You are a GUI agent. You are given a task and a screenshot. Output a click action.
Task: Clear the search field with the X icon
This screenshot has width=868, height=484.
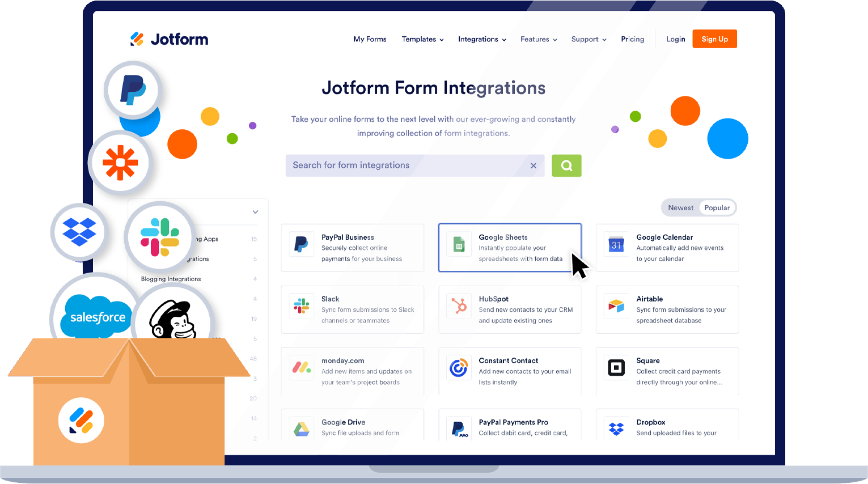click(533, 165)
